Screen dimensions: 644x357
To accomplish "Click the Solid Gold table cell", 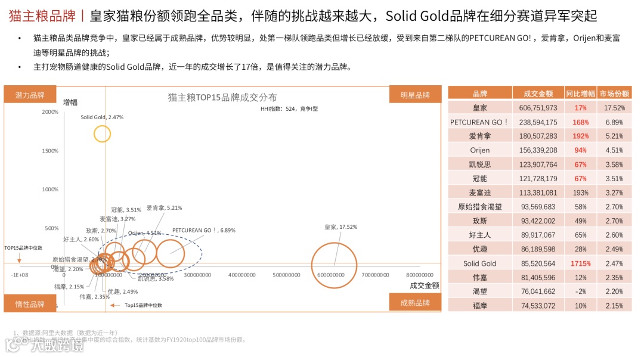I will tap(479, 263).
